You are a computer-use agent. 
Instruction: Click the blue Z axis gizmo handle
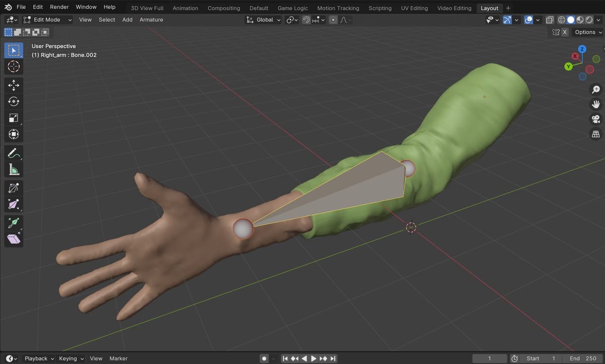[x=582, y=49]
